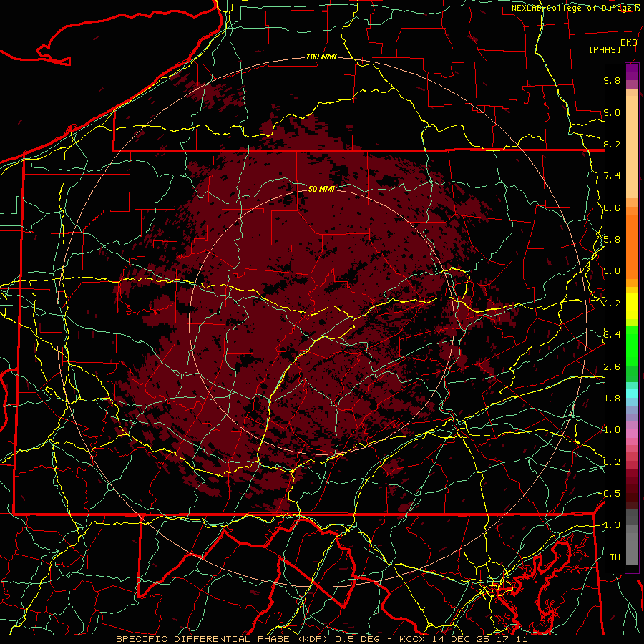Screen dimensions: 644x644
Task: Click the 1.8 value on the scale
Action: coord(612,399)
